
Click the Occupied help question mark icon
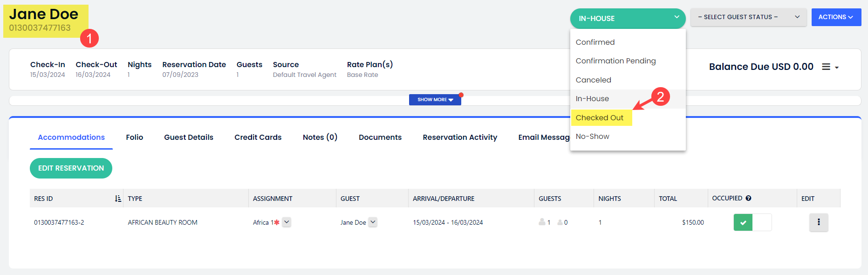pyautogui.click(x=748, y=198)
